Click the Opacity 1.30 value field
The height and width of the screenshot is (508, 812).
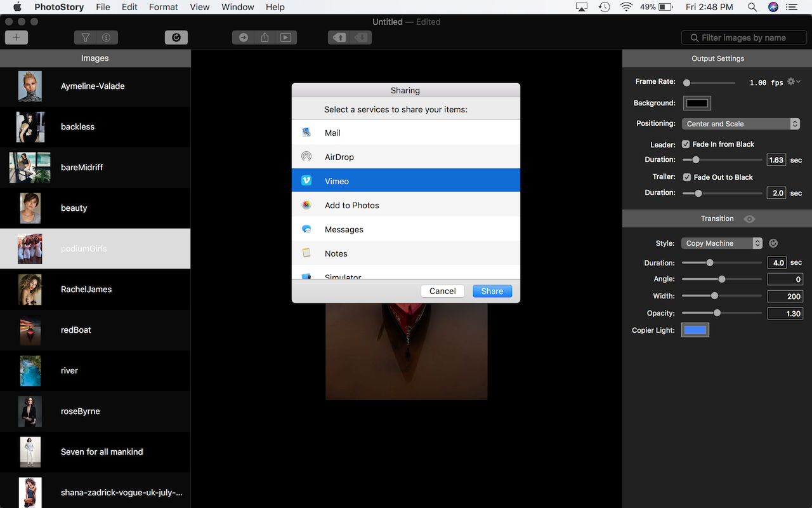(x=785, y=314)
